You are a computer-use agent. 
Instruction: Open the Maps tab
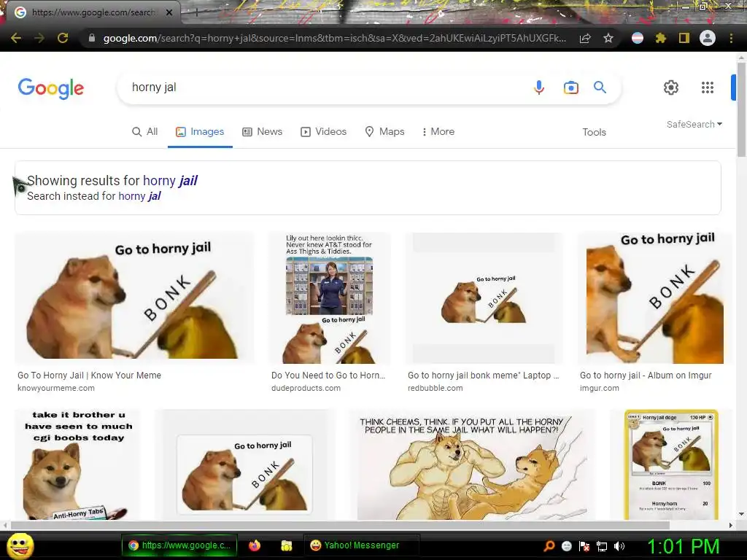pos(384,131)
